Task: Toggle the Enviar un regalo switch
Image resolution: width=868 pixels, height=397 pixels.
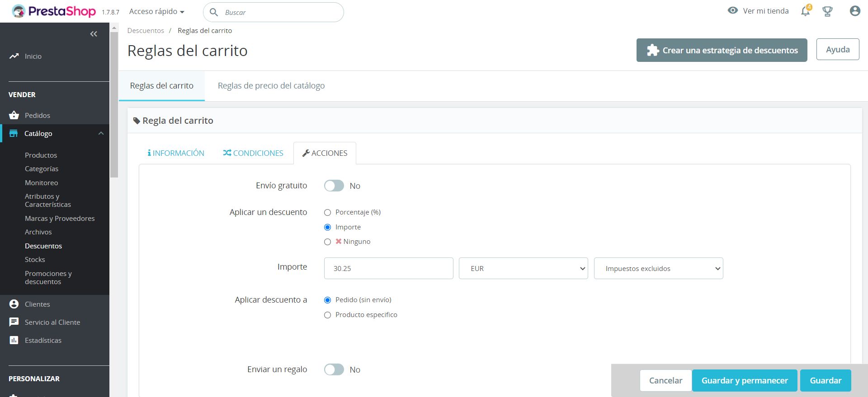Action: [334, 369]
